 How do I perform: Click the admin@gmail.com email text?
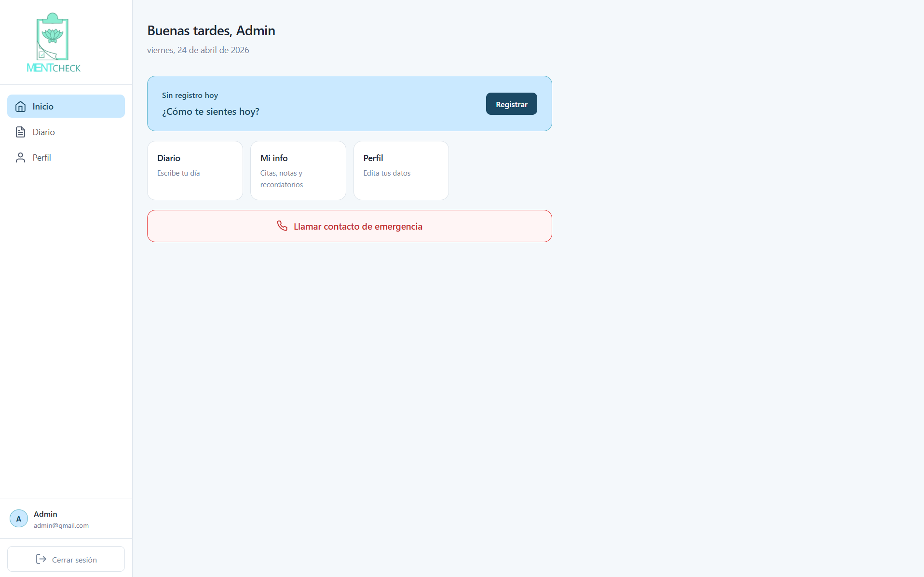tap(61, 525)
